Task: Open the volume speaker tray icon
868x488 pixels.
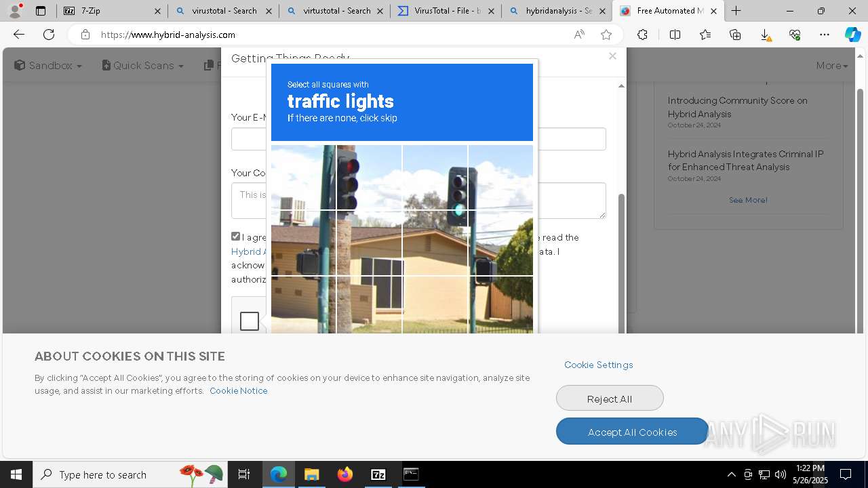Action: [781, 474]
